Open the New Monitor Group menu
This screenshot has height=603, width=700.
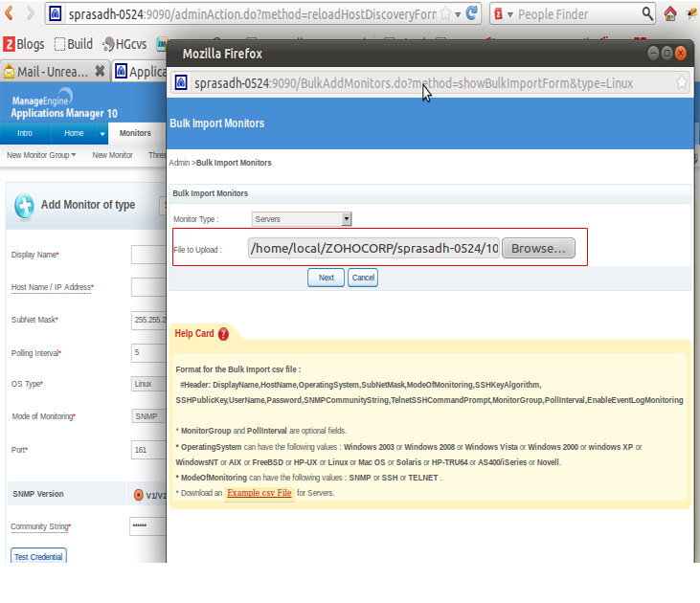(41, 155)
